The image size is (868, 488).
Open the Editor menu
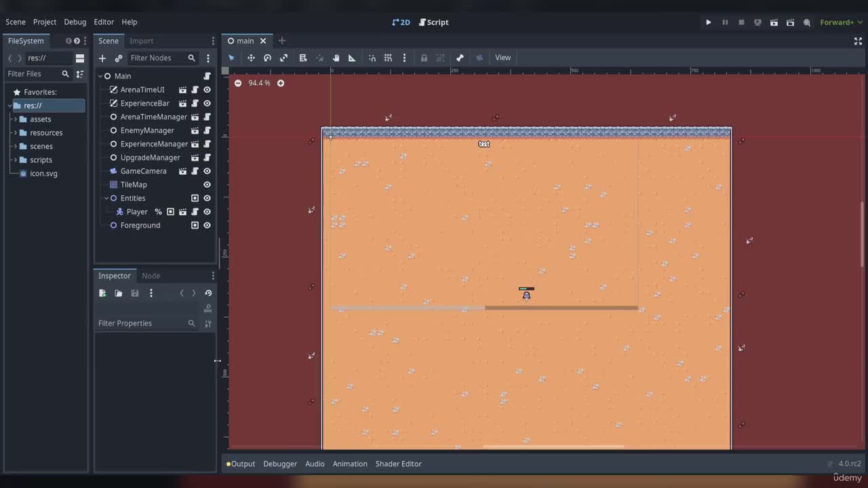pyautogui.click(x=104, y=22)
